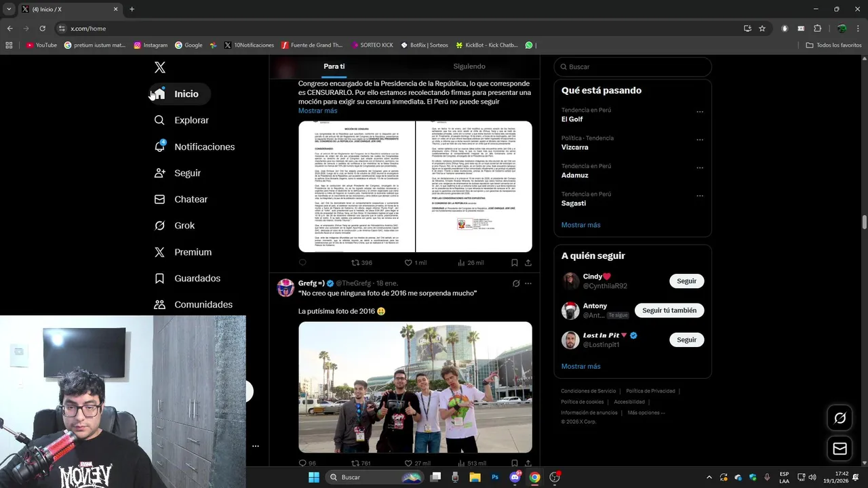Open the moción de censura document image
This screenshot has height=488, width=868.
click(415, 186)
